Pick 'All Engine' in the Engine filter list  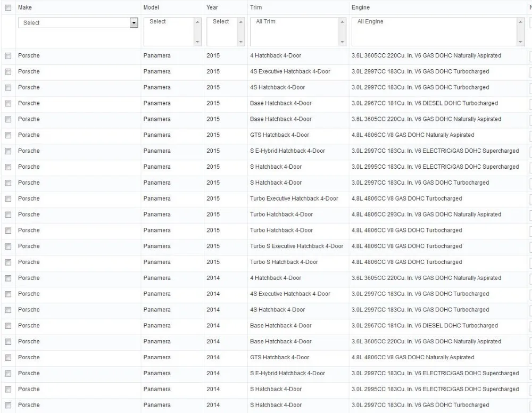tap(370, 21)
